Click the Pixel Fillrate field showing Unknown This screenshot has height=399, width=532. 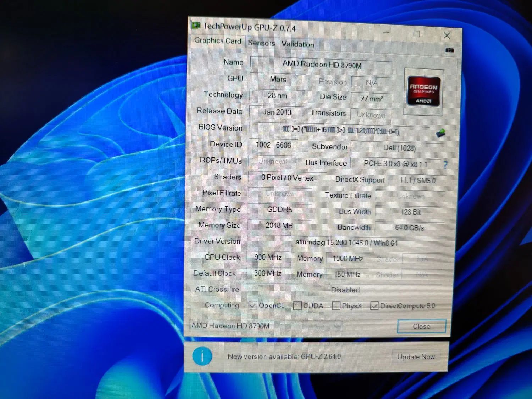(280, 194)
